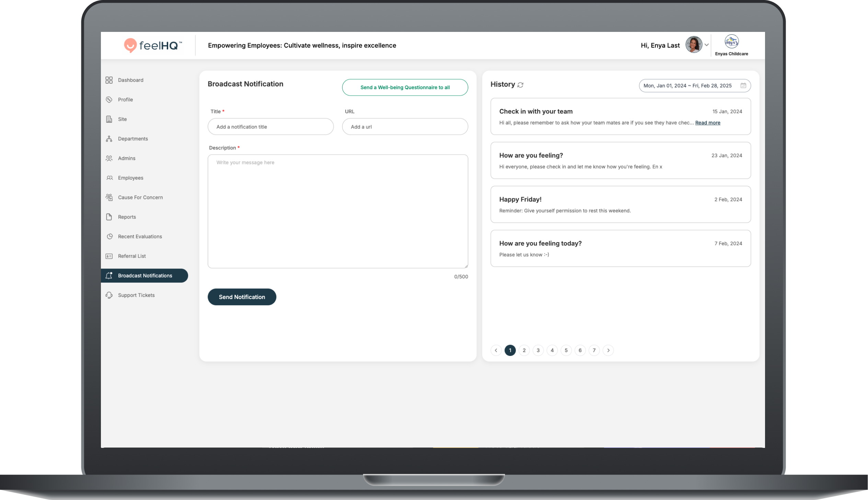The image size is (868, 500).
Task: Click the 'Empowering Employees' tagline
Action: pyautogui.click(x=302, y=45)
